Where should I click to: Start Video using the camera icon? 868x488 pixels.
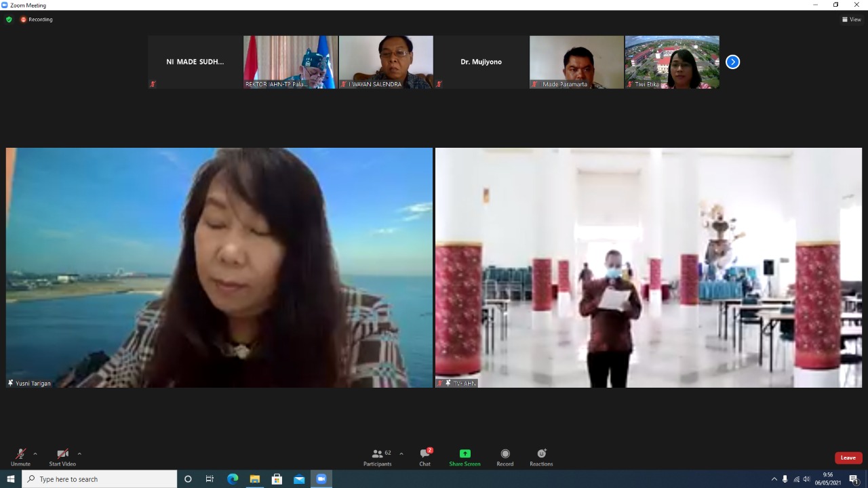pos(62,454)
